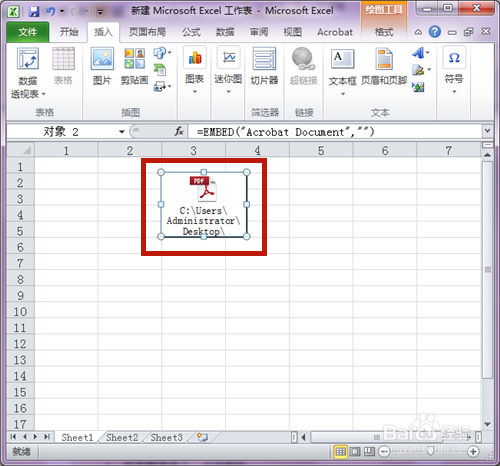This screenshot has width=500, height=466.
Task: Click the zoom slider thumb
Action: click(x=430, y=452)
